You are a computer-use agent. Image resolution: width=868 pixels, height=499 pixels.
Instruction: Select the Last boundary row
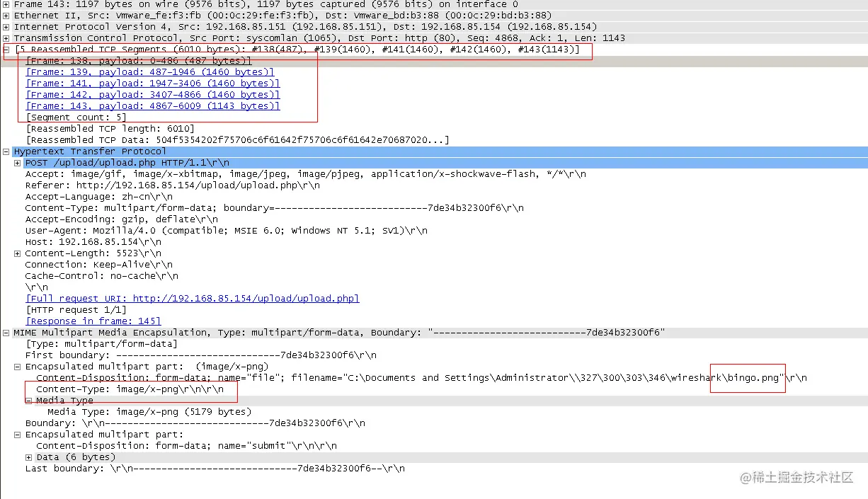(215, 469)
